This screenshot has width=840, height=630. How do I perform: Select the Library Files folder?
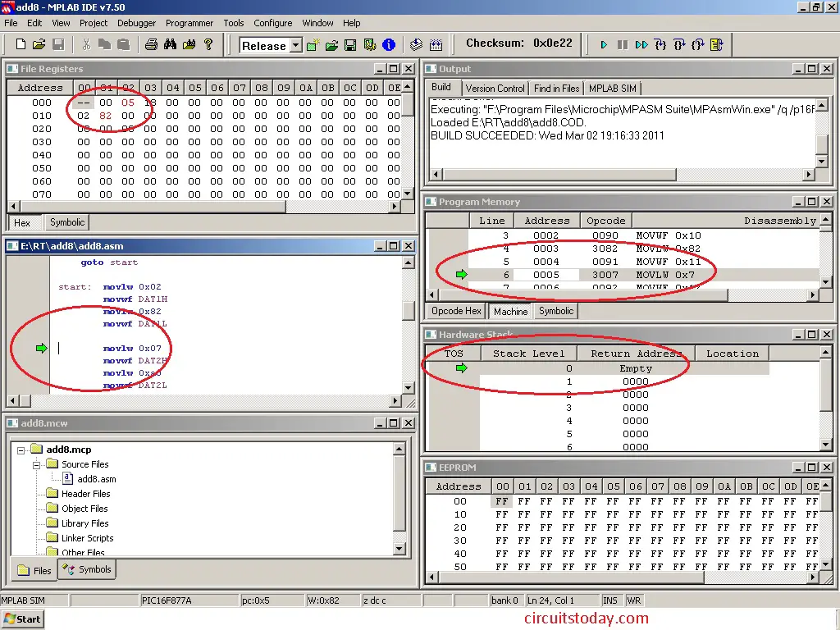[84, 523]
